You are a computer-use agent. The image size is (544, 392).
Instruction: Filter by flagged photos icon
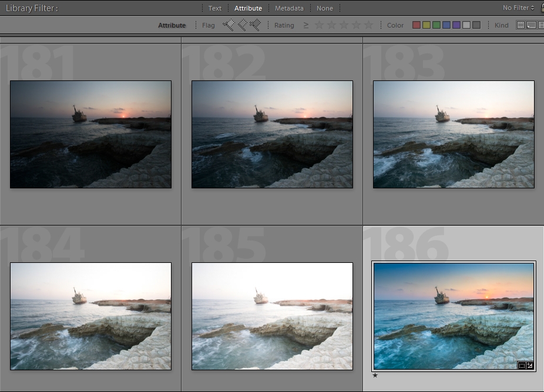228,25
